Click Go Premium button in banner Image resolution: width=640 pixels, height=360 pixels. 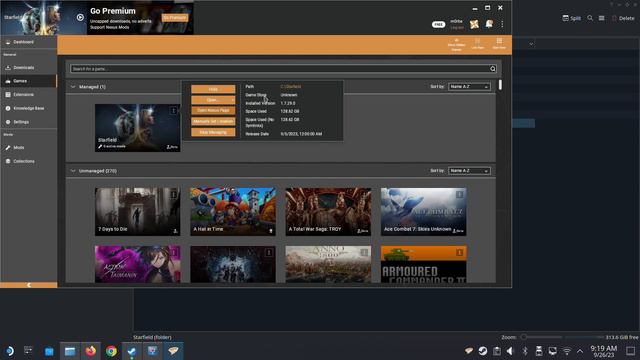175,18
